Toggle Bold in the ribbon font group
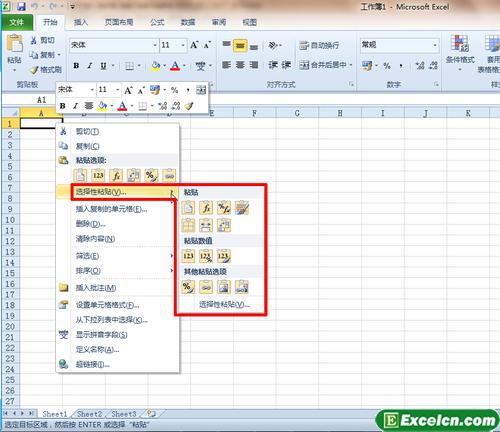The image size is (500, 432). (x=76, y=66)
